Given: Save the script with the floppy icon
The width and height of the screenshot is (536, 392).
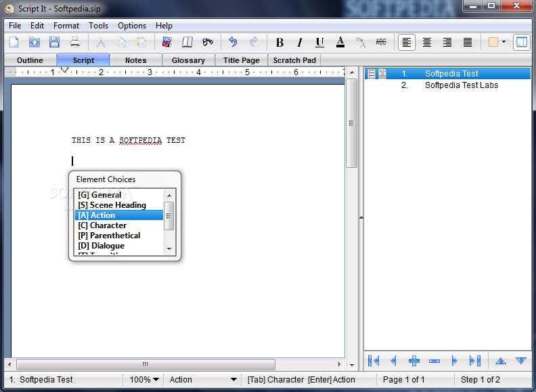Looking at the screenshot, I should click(x=54, y=42).
